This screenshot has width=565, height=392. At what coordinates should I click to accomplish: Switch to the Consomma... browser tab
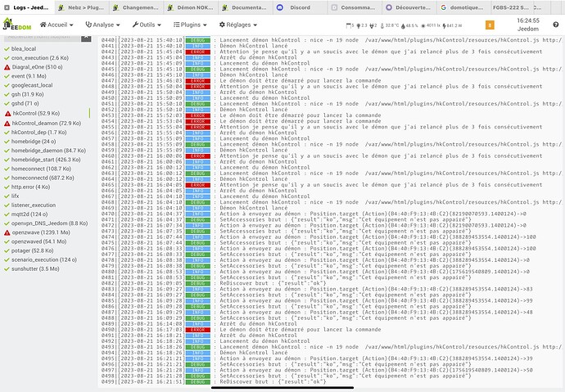pyautogui.click(x=355, y=7)
